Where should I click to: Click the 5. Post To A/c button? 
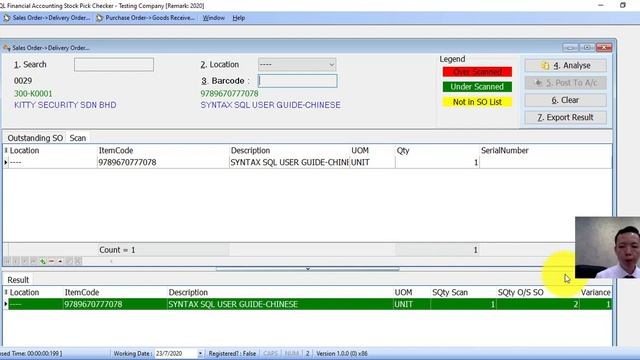point(566,83)
